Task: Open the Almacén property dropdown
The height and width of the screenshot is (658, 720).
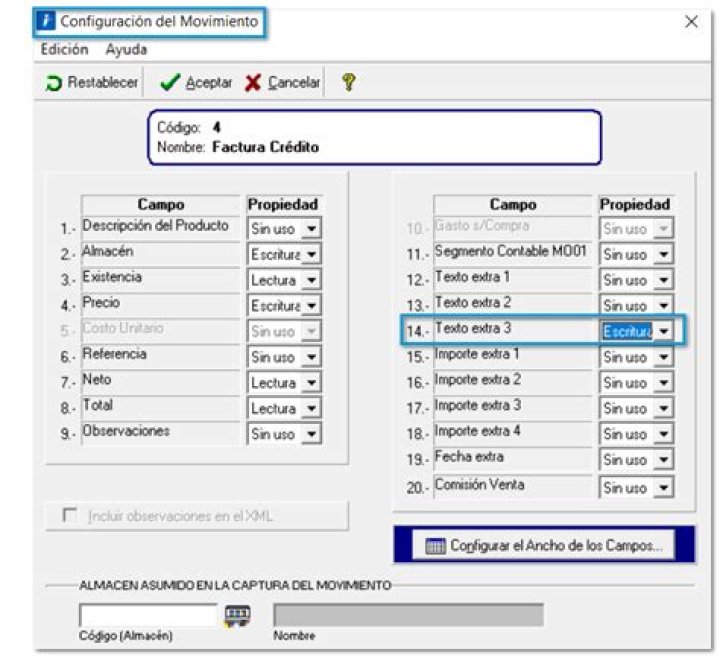Action: [x=313, y=255]
